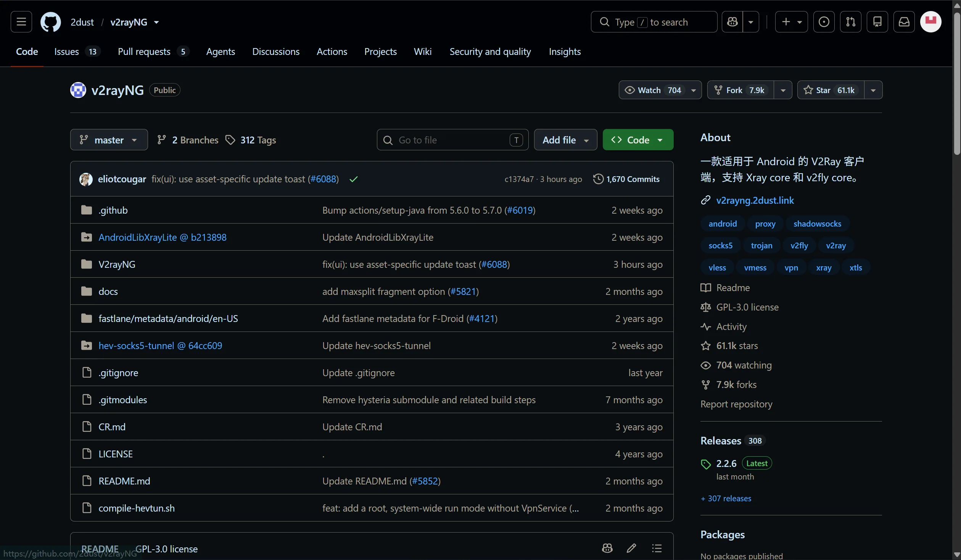Open the AndroidLibXrayLite submodule icon
961x560 pixels.
[87, 237]
